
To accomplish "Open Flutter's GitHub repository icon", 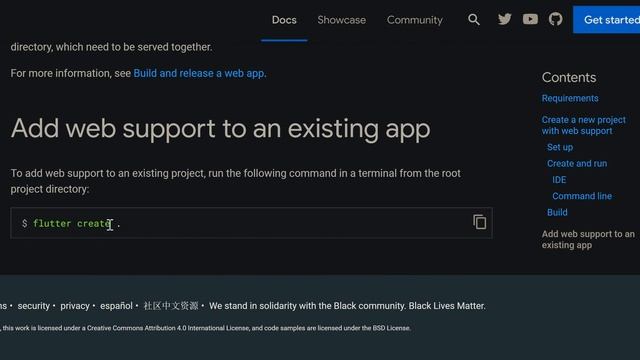I will (x=556, y=19).
